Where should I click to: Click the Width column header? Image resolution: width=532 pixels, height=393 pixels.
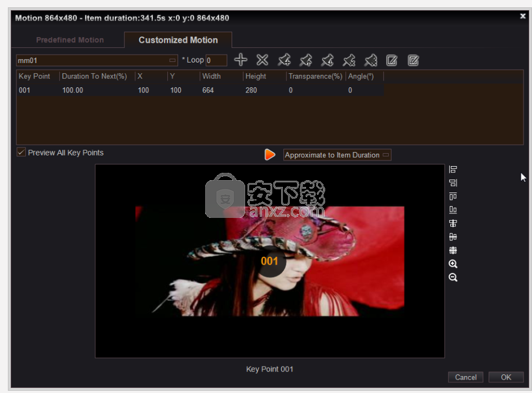coord(211,77)
